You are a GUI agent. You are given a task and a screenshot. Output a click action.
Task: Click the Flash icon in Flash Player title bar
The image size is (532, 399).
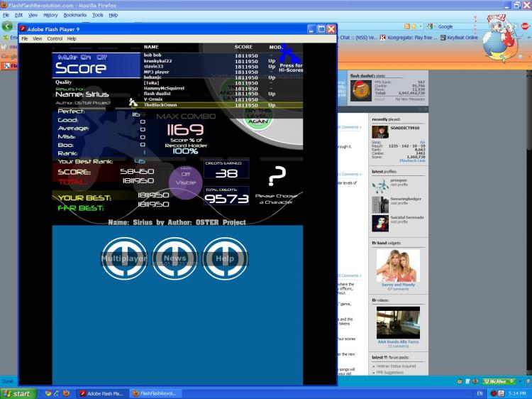coord(23,29)
